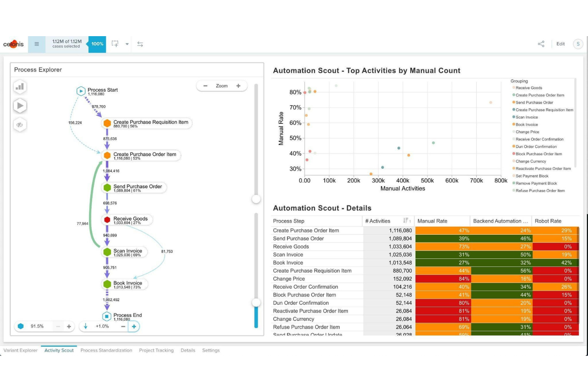
Task: Click the Backend Automation column header
Action: point(501,221)
